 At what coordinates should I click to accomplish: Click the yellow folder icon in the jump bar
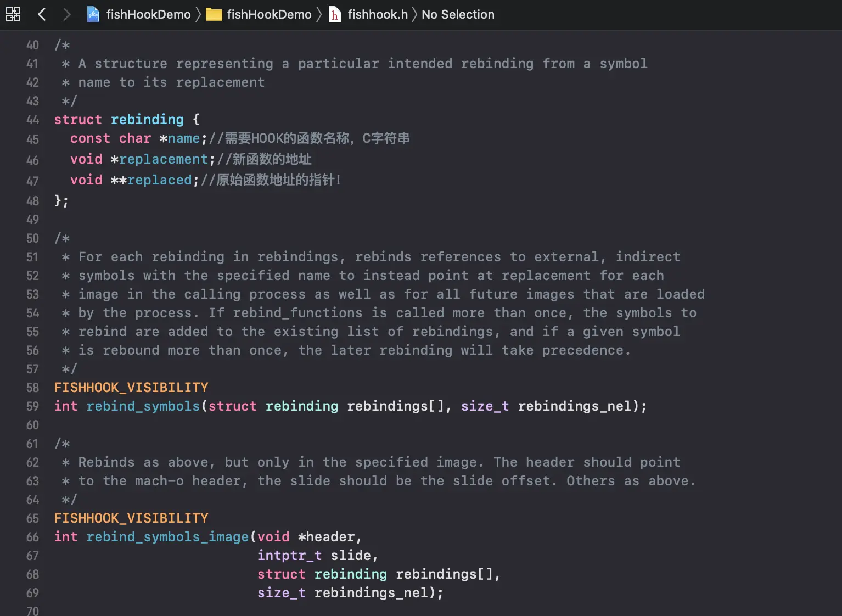214,14
